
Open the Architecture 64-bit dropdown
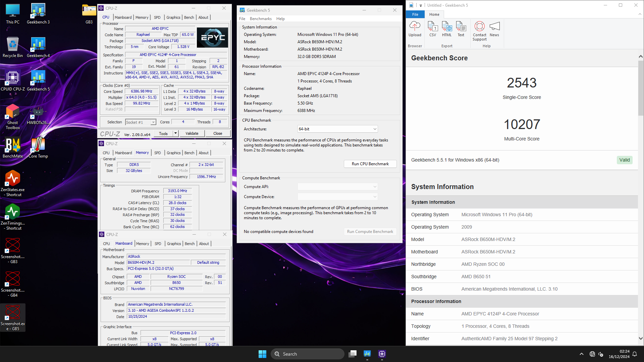337,129
